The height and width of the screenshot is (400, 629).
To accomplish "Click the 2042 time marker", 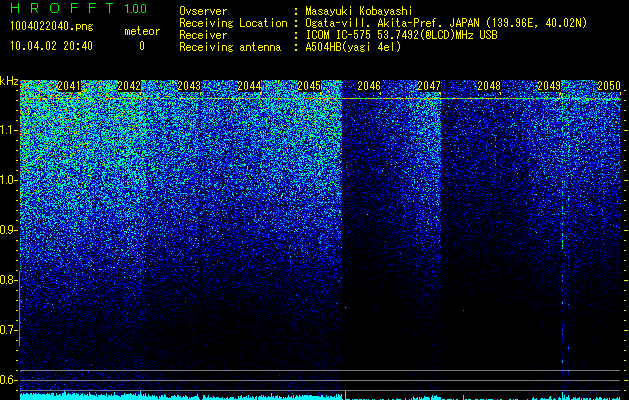I will click(129, 86).
